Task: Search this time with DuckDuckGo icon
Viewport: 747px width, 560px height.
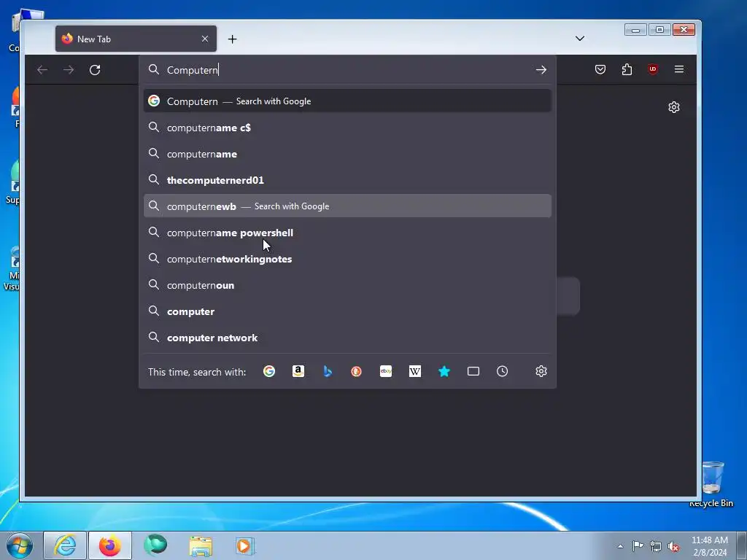Action: coord(356,371)
